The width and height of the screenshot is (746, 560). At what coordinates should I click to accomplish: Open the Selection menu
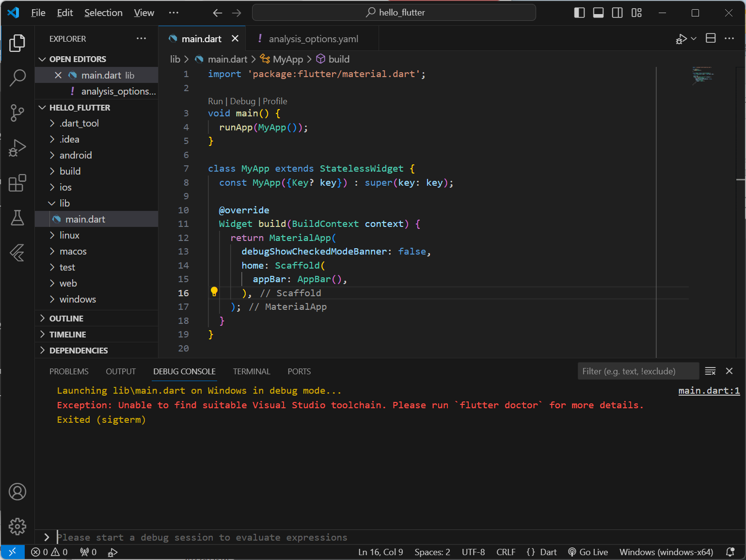tap(103, 13)
